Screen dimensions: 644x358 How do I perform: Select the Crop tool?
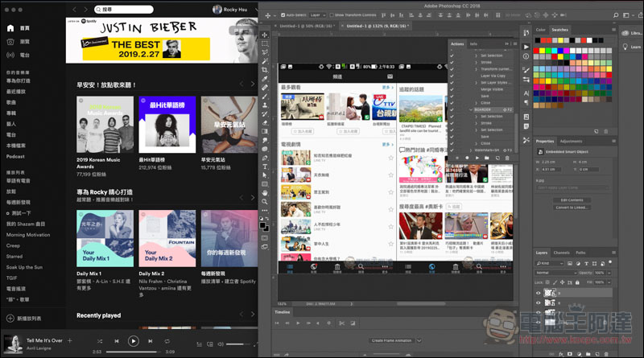click(265, 70)
